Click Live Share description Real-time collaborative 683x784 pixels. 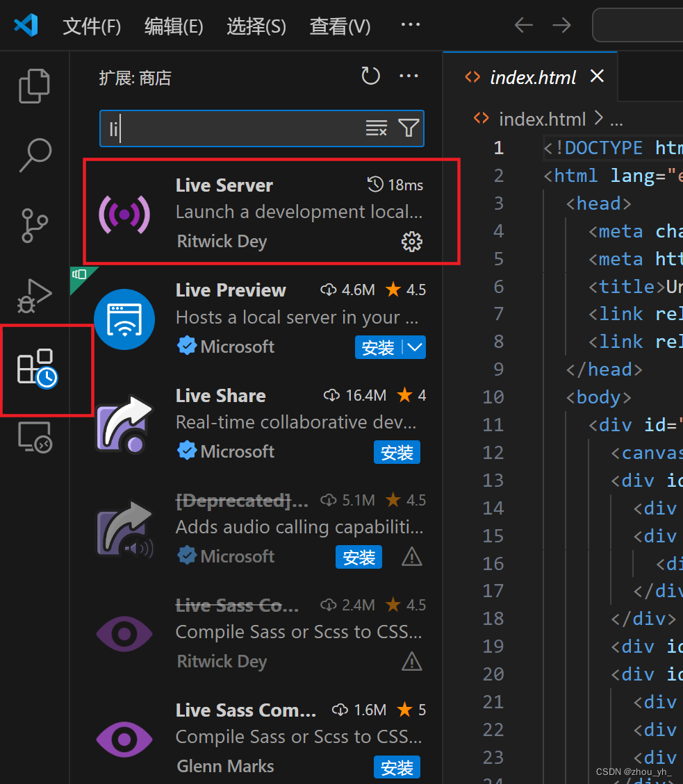click(x=296, y=422)
